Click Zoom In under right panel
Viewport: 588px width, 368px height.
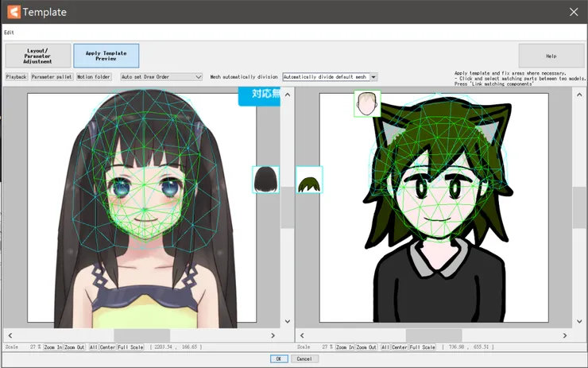click(x=345, y=347)
